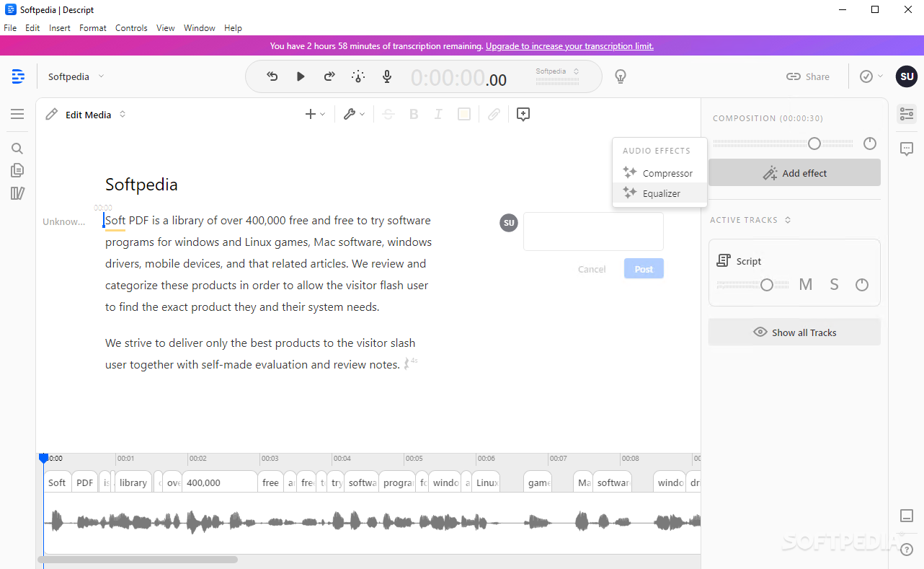924x569 pixels.
Task: Open track inspector settings icon
Action: click(x=907, y=114)
